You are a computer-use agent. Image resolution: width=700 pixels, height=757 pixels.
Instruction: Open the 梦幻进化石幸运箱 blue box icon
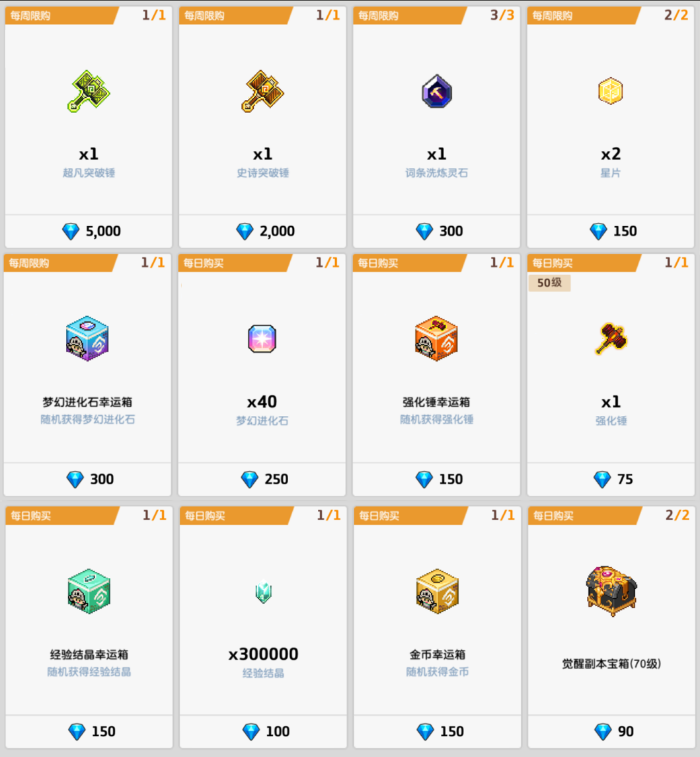[87, 339]
